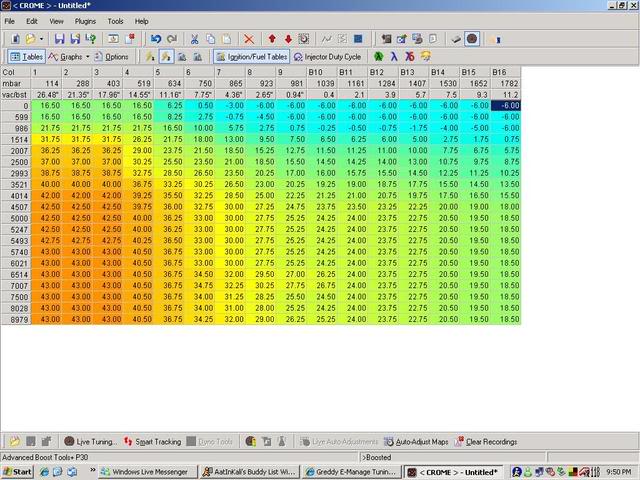Click the blue square toolbar icon
This screenshot has width=640, height=480.
358,39
